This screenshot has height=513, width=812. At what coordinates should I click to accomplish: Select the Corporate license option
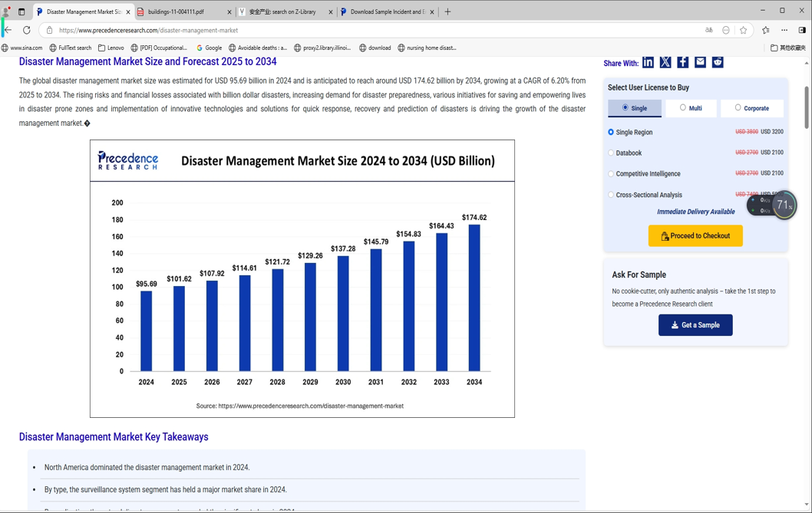(x=752, y=108)
